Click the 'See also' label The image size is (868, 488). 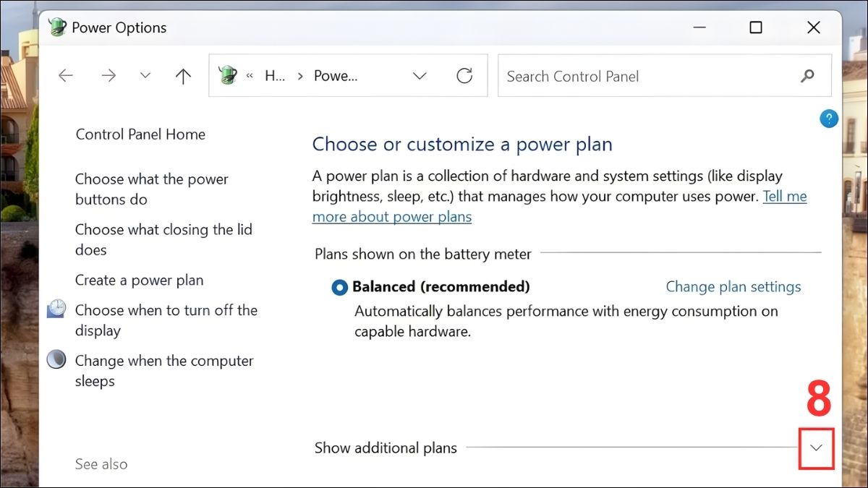pos(101,465)
